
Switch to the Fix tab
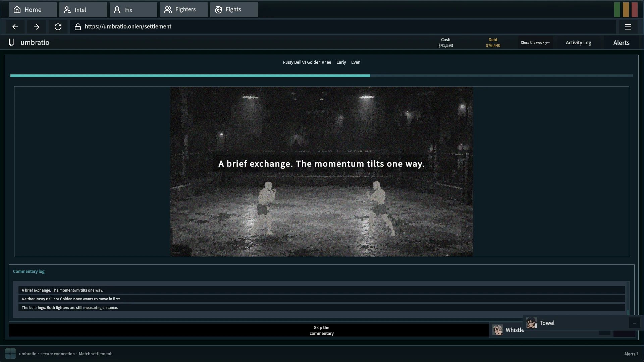pos(133,10)
